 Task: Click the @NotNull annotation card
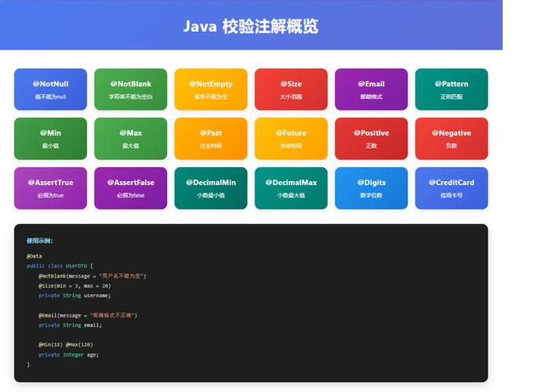coord(50,89)
